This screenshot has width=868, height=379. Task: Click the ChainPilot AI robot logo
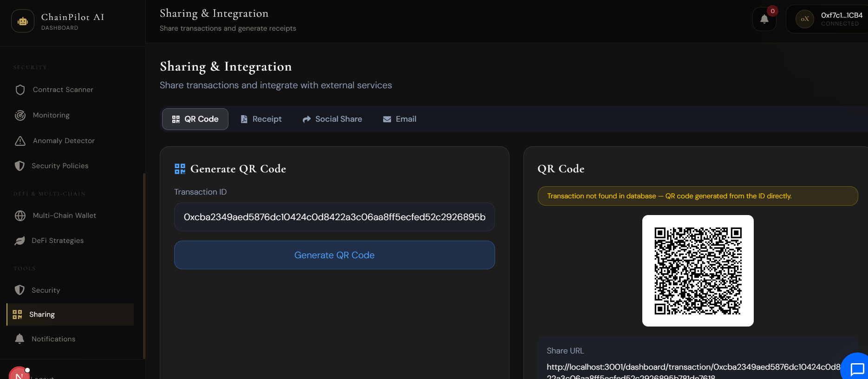[x=23, y=21]
